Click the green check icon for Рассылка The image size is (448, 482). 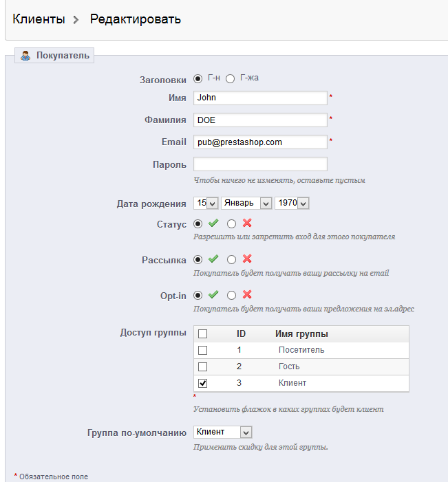tap(213, 259)
